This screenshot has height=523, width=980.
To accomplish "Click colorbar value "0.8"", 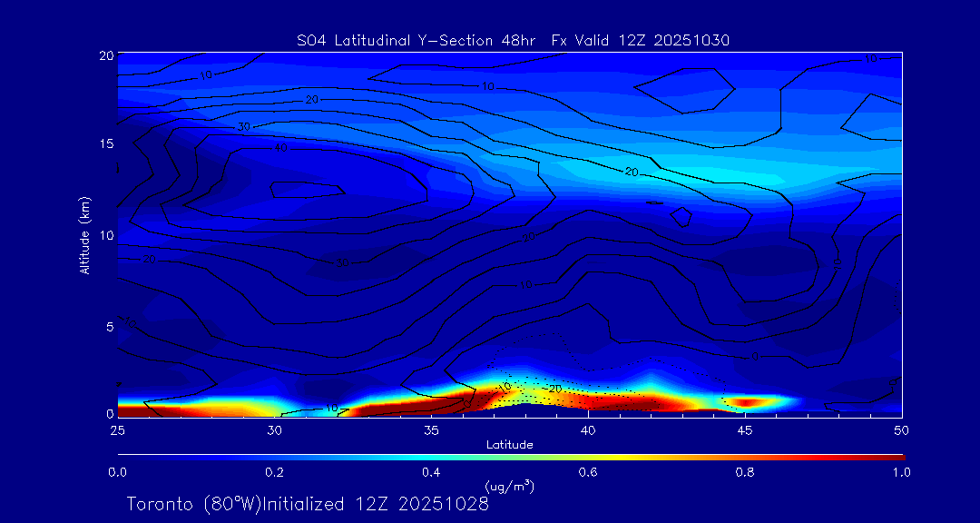I will click(746, 472).
